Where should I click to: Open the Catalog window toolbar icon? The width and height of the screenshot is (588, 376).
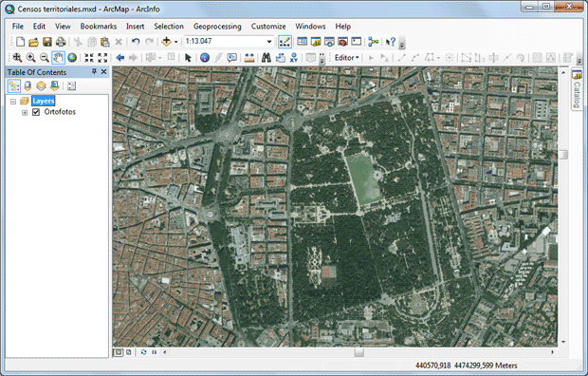click(316, 42)
